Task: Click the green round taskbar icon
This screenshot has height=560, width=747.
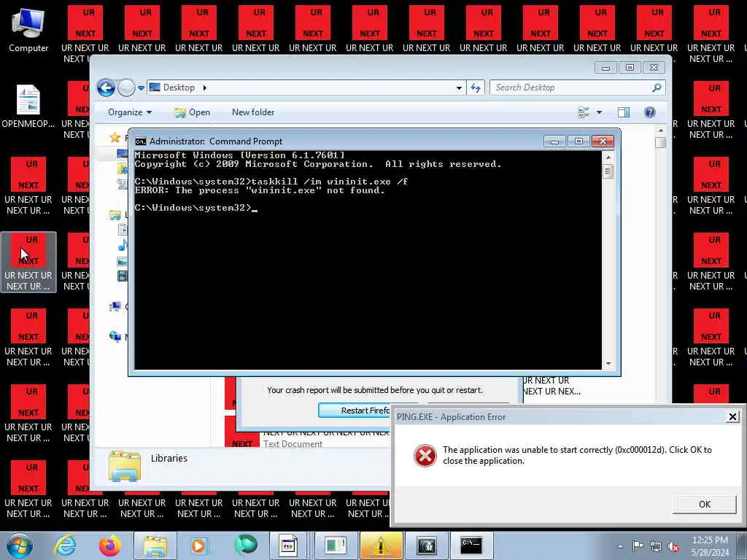Action: [x=246, y=545]
